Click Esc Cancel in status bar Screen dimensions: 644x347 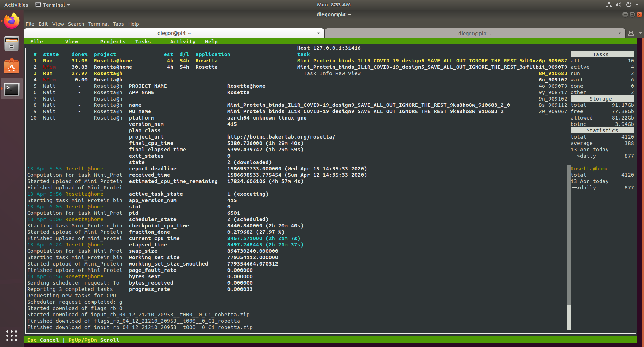pos(43,340)
